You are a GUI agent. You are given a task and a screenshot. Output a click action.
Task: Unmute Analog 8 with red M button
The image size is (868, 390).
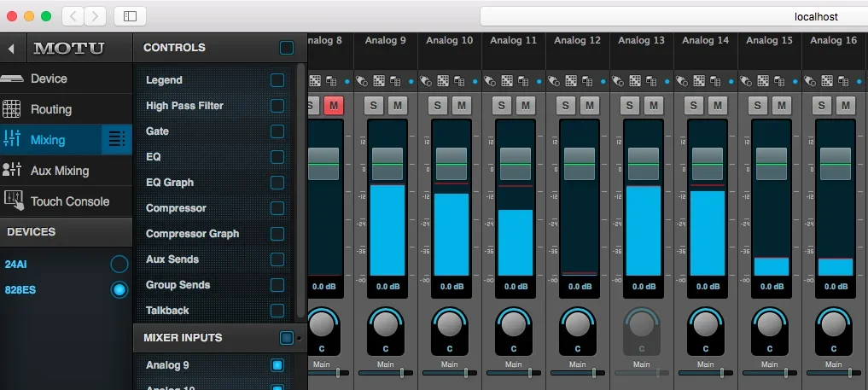pos(333,106)
